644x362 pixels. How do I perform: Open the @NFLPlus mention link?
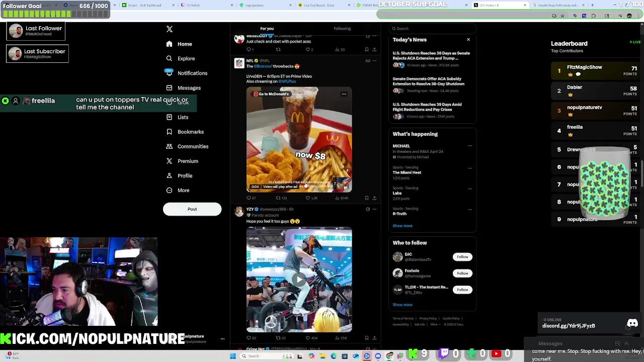click(x=287, y=81)
